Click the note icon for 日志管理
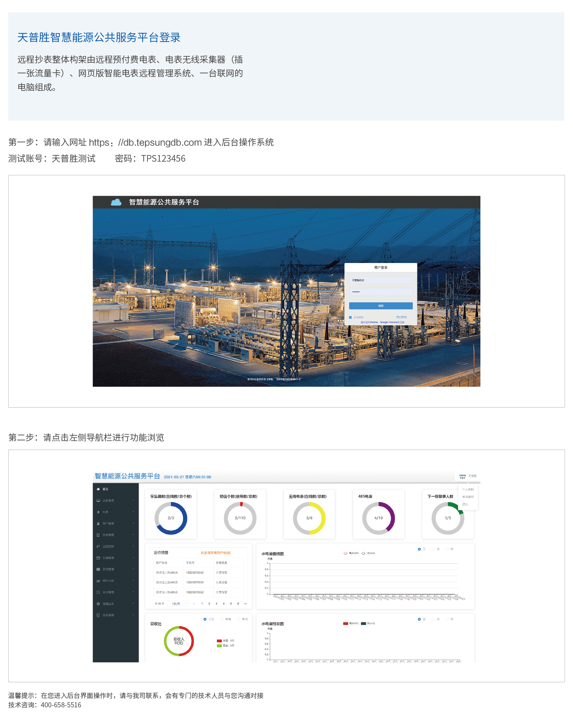Screen dimensions: 573x728 tap(98, 592)
